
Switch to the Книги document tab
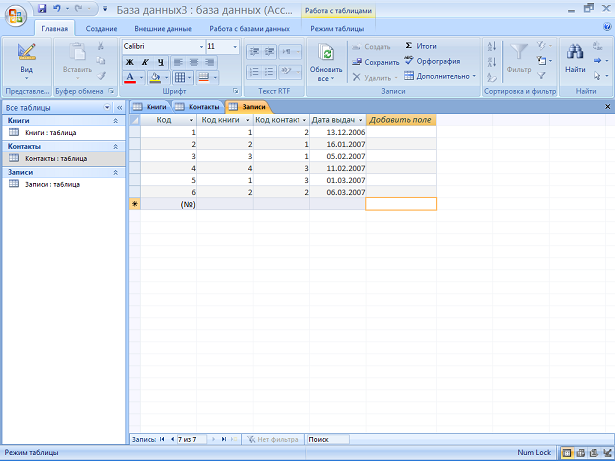click(x=150, y=107)
